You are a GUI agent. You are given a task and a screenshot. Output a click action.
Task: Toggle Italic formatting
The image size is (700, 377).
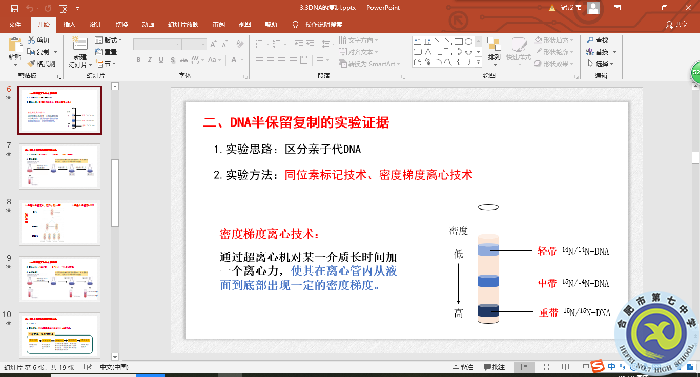click(x=150, y=60)
